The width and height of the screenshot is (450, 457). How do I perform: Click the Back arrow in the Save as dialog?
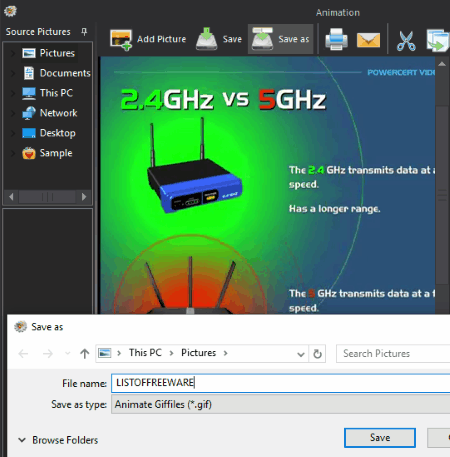[x=23, y=353]
